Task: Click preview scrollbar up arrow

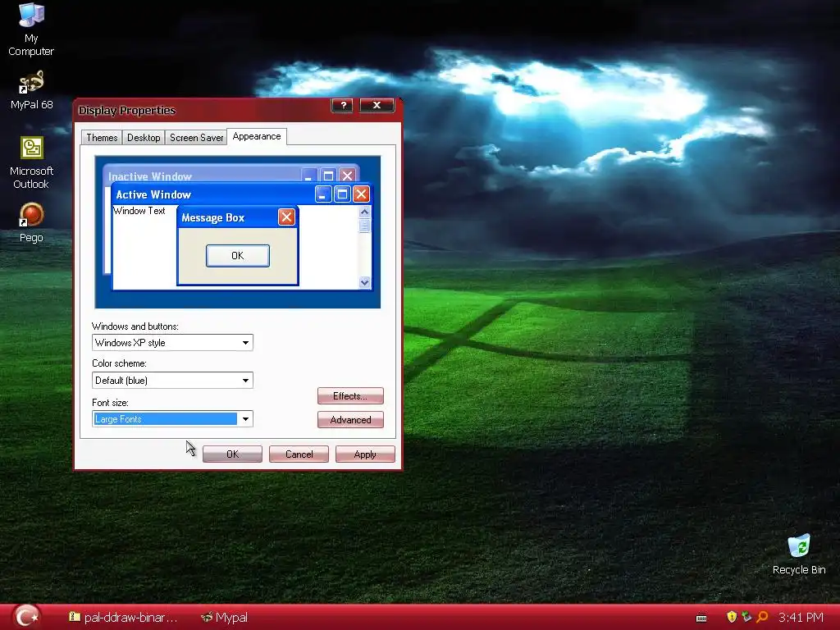Action: 365,212
